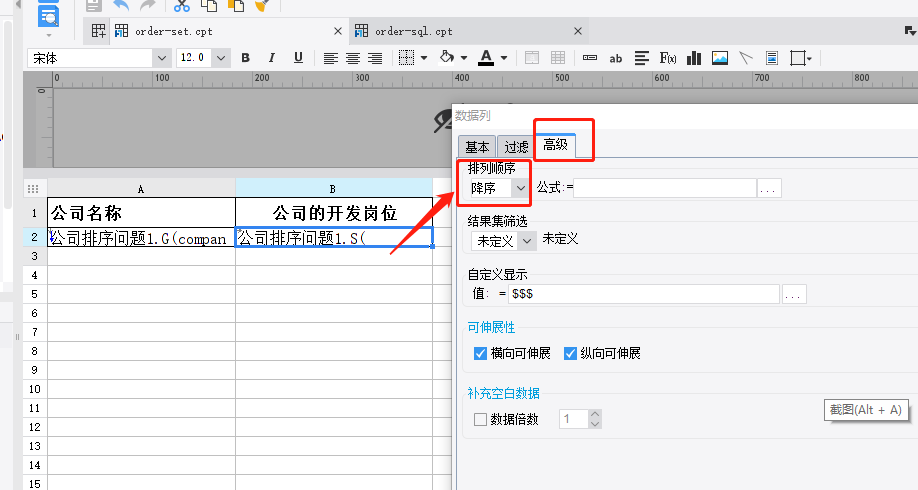
Task: Apply font color with the A icon
Action: (486, 57)
